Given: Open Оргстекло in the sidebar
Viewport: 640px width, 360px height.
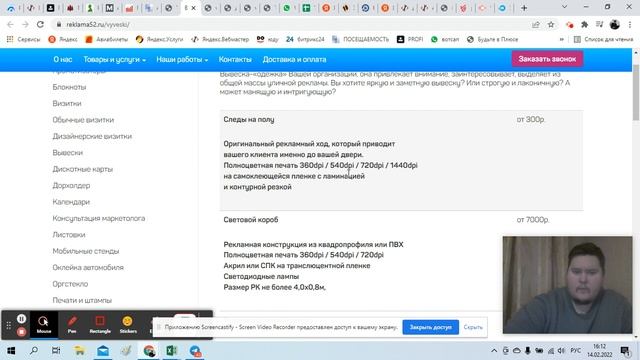Looking at the screenshot, I should tap(70, 284).
